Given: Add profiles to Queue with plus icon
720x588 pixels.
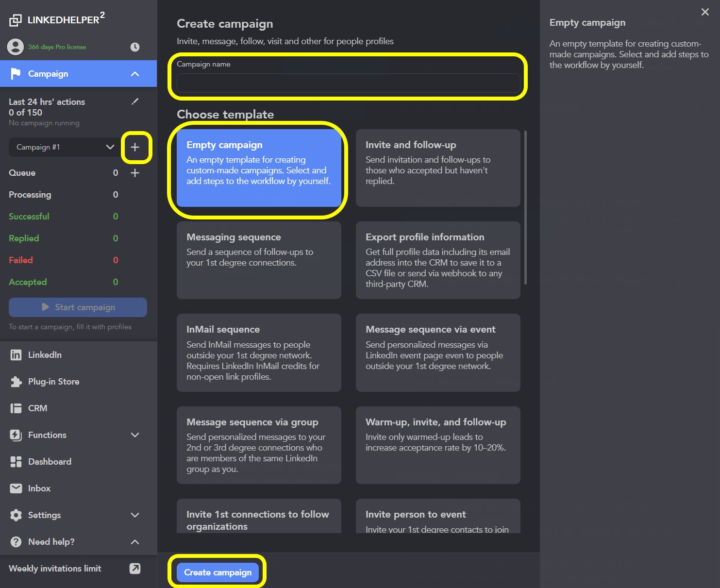Looking at the screenshot, I should tap(135, 173).
